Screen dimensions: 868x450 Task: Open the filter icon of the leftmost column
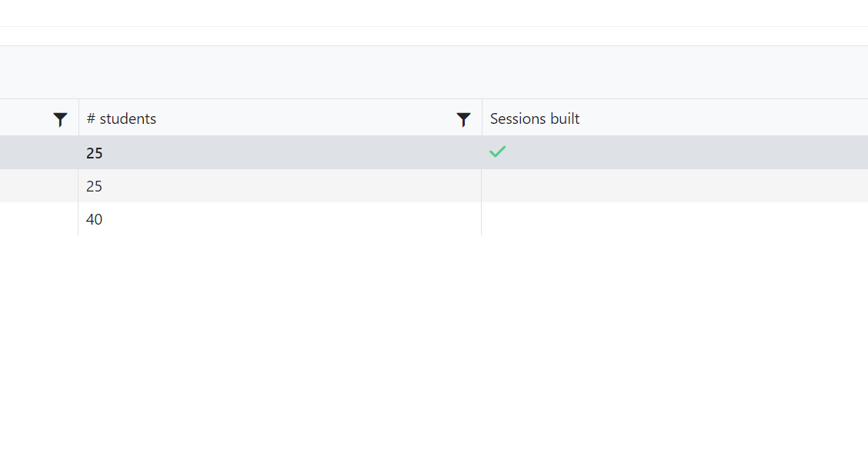click(x=60, y=119)
